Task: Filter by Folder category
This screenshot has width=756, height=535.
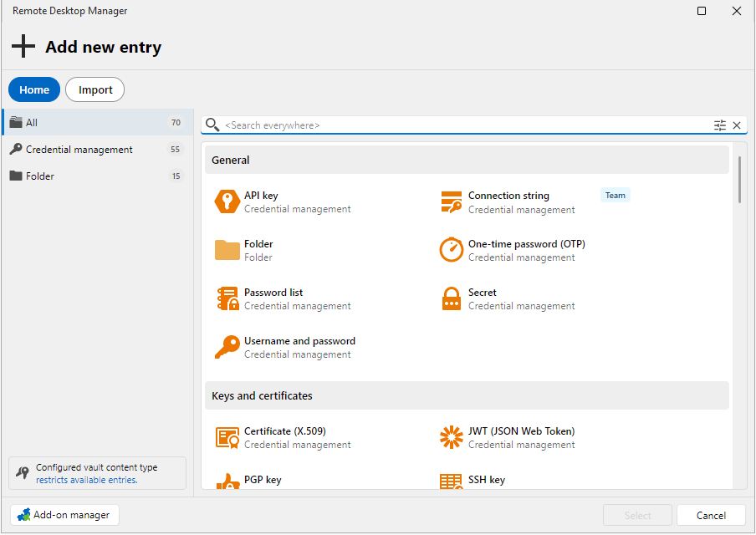Action: coord(98,176)
